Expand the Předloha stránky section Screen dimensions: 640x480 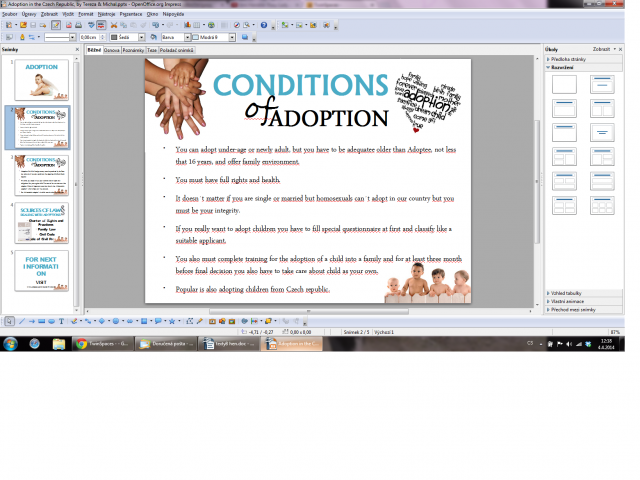tap(584, 59)
